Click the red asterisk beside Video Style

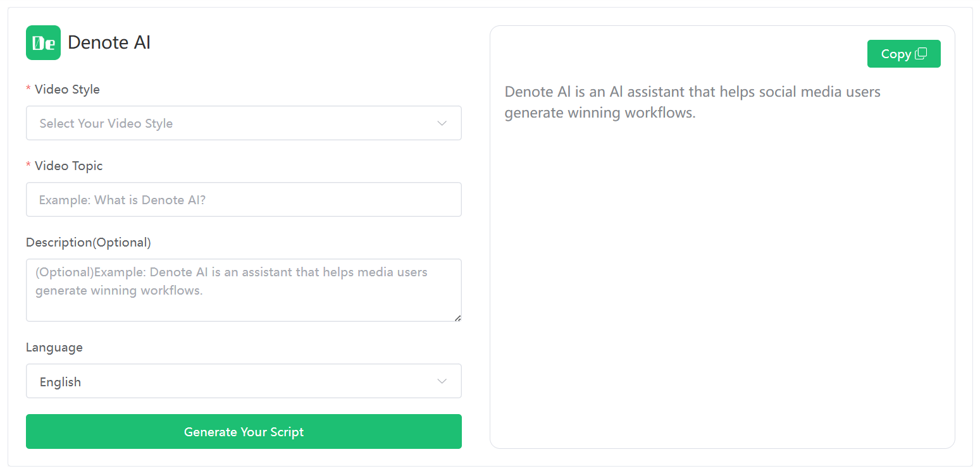click(x=28, y=90)
